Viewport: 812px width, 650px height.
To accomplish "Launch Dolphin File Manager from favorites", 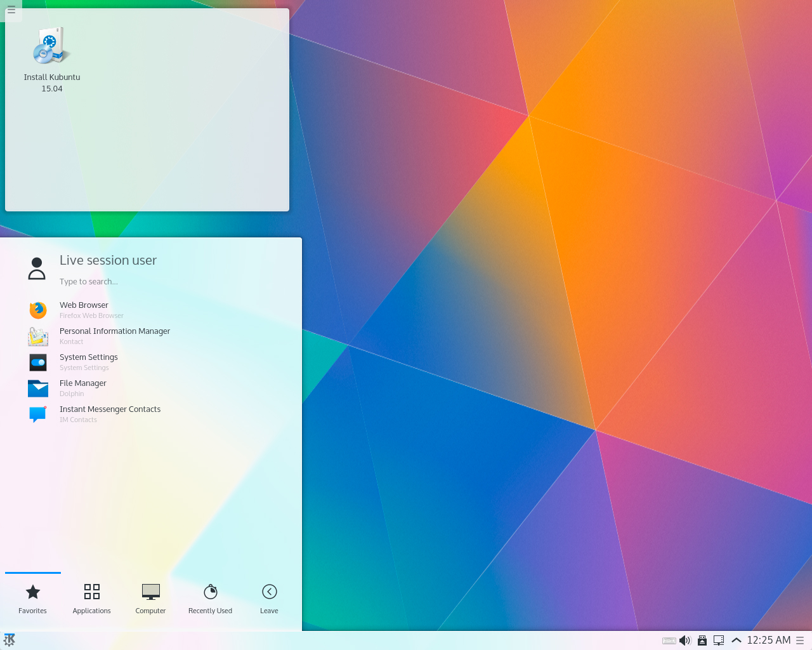I will (x=151, y=388).
